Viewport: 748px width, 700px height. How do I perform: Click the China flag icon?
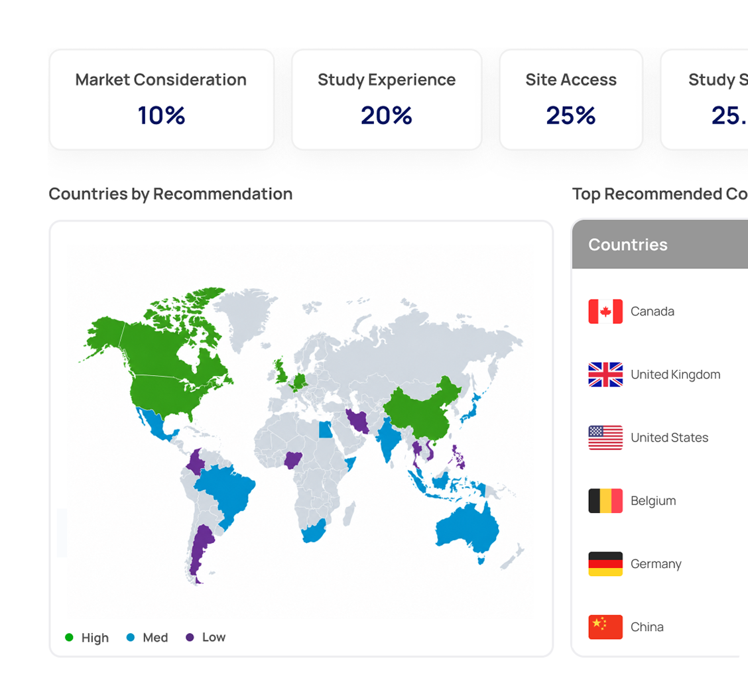tap(605, 626)
